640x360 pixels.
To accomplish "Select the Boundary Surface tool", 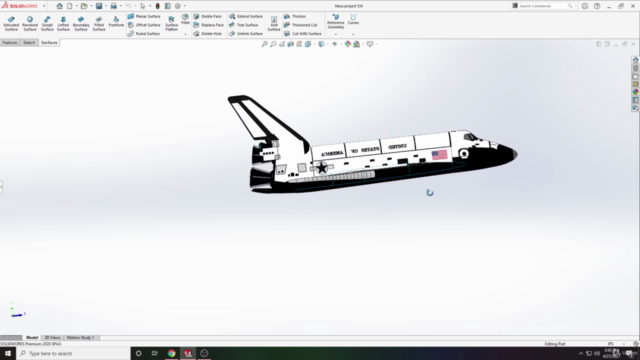I will [81, 24].
